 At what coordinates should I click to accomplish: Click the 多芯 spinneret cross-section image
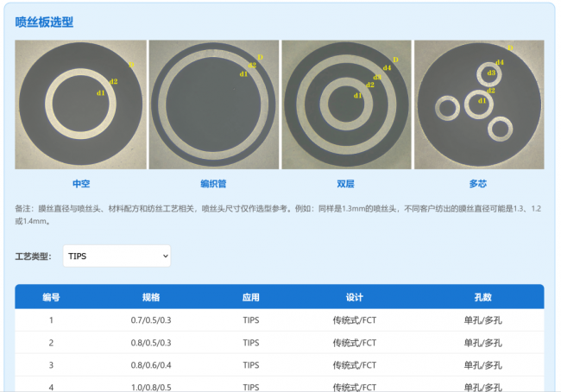479,104
